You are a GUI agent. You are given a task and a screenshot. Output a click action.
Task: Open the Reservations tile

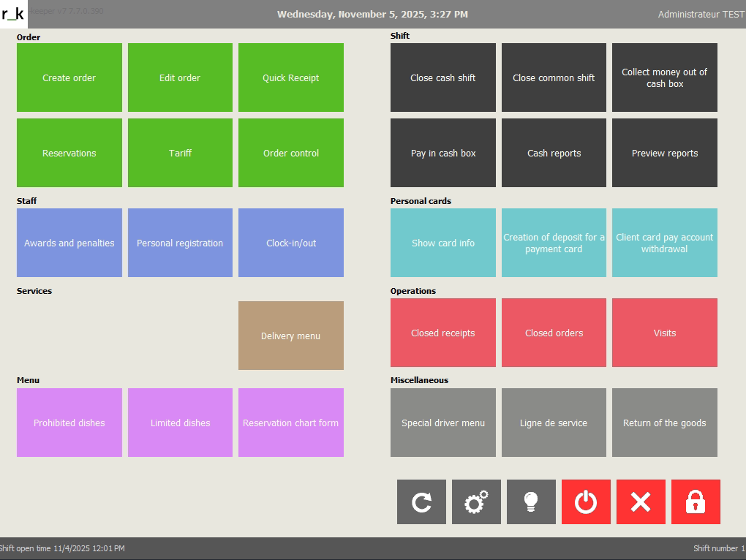pyautogui.click(x=69, y=153)
